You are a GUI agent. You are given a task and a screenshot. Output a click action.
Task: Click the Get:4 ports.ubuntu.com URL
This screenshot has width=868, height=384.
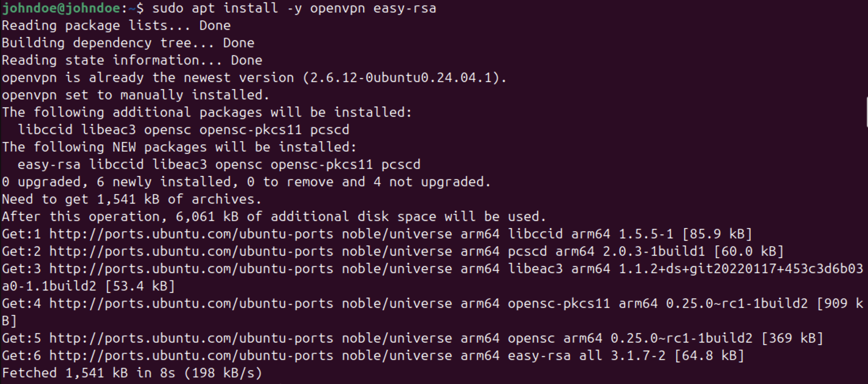tap(191, 304)
